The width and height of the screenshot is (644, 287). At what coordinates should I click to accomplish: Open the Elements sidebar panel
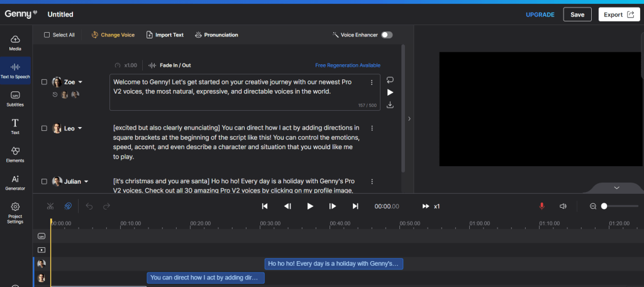[x=15, y=155]
